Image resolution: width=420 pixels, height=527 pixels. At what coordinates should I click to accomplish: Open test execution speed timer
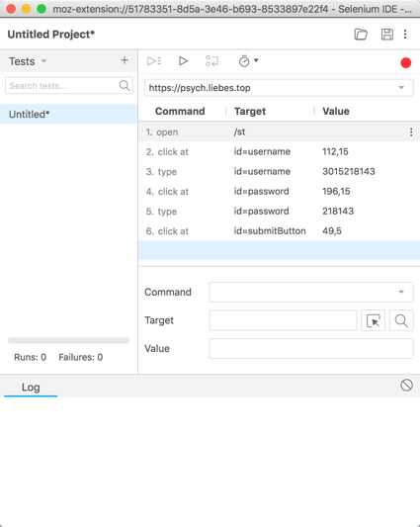point(248,61)
